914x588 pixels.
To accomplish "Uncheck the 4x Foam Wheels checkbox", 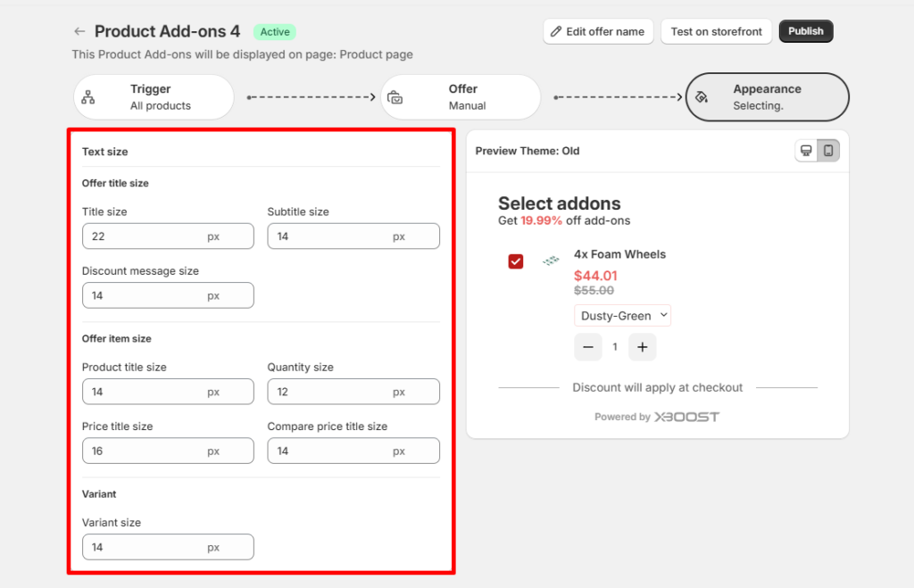I will pos(516,261).
